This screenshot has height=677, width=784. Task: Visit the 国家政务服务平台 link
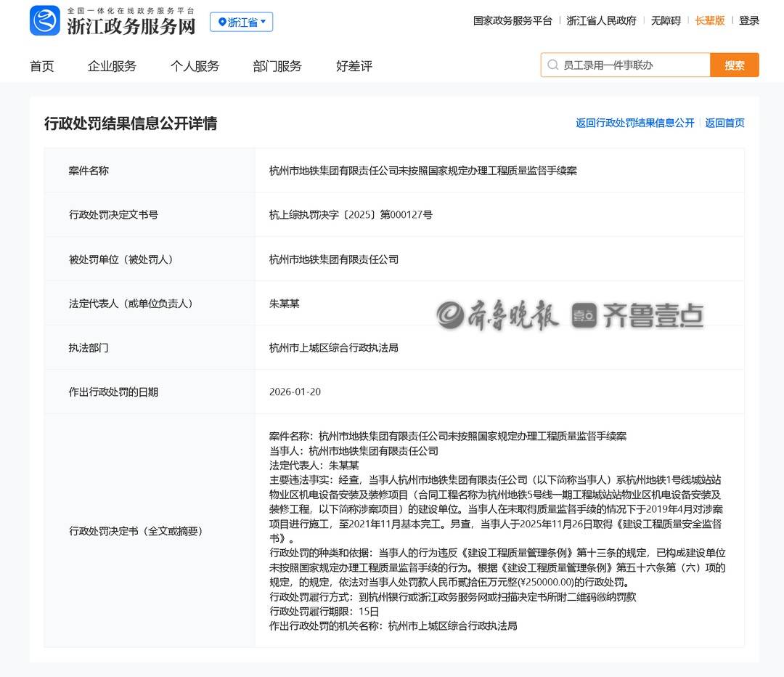[x=513, y=20]
